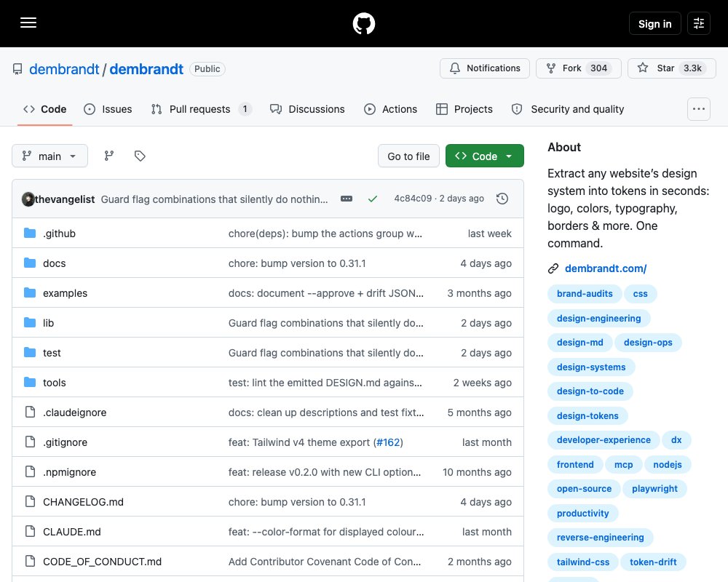Screen dimensions: 728x582
Task: Open the commit history clock icon
Action: [x=502, y=199]
